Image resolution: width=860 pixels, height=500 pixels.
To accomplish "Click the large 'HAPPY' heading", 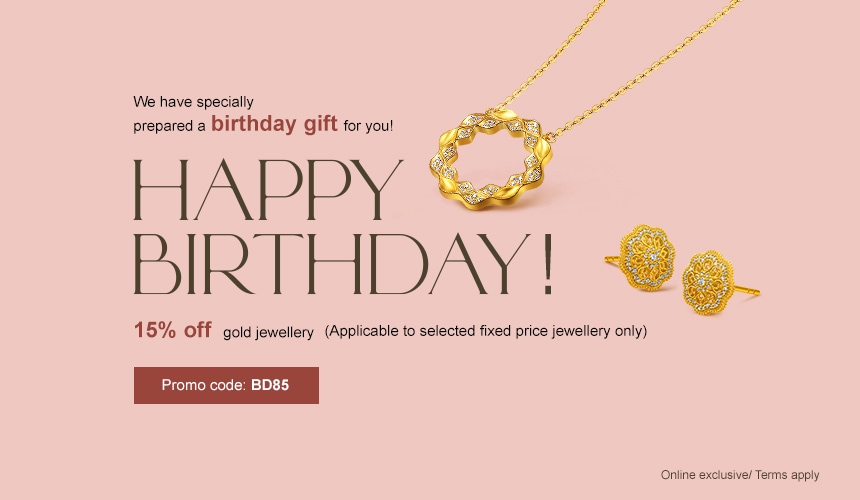I will pyautogui.click(x=268, y=190).
